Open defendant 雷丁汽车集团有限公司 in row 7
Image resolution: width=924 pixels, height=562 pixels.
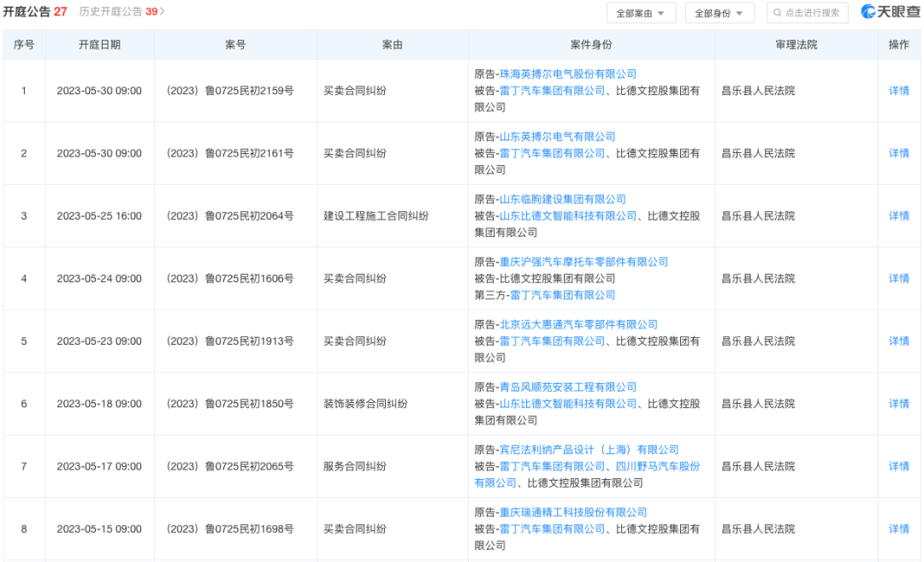(552, 466)
